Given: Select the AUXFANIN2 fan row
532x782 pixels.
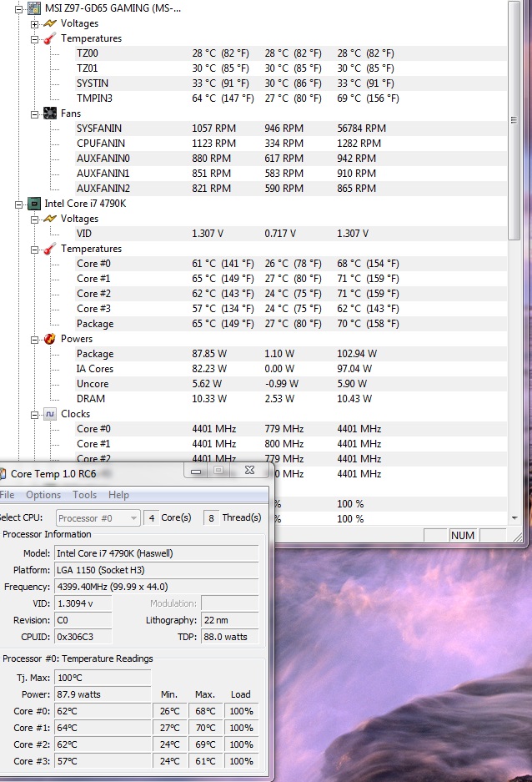Looking at the screenshot, I should (x=290, y=188).
